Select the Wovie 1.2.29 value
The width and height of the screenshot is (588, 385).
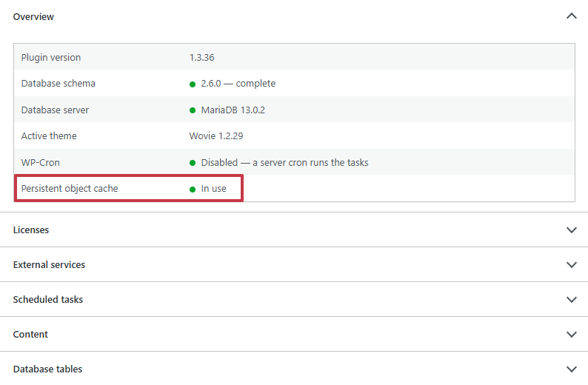tap(216, 135)
